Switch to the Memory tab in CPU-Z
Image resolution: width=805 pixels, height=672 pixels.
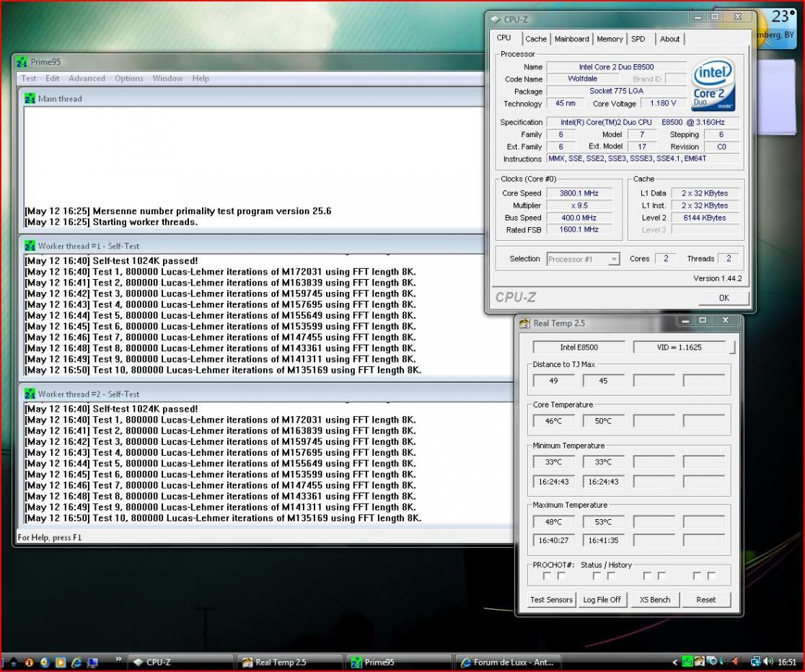tap(610, 39)
